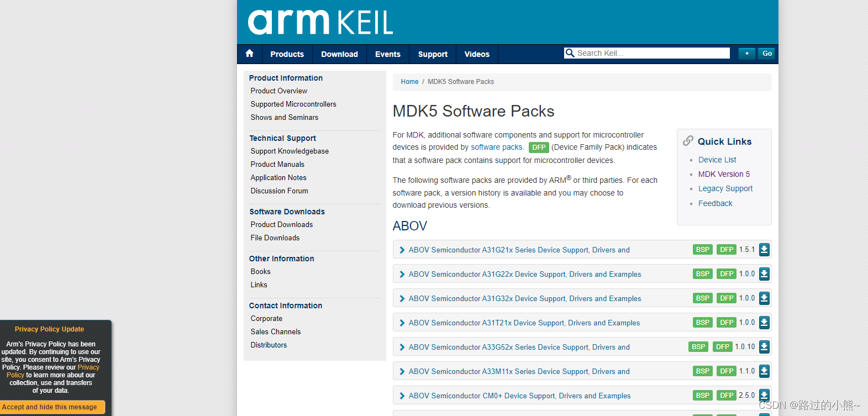
Task: Click DFP badge on A33M11x row
Action: point(727,371)
